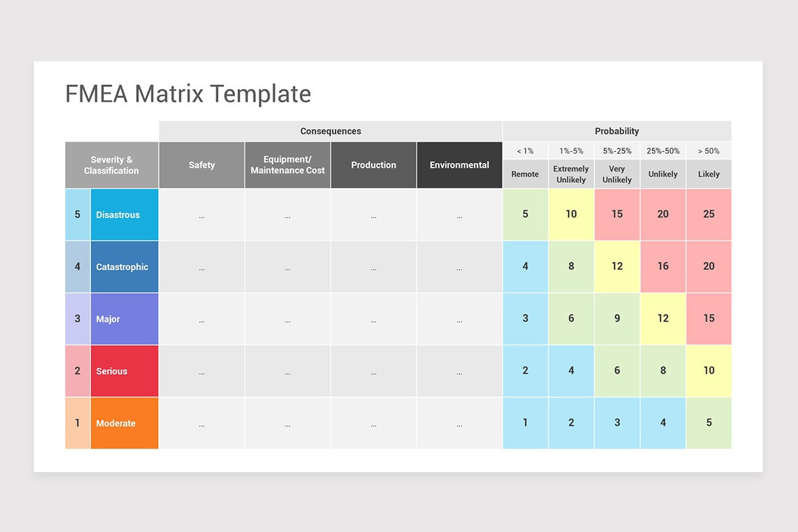Select the Equipment/Maintenance Cost column header
This screenshot has height=532, width=798.
[287, 164]
